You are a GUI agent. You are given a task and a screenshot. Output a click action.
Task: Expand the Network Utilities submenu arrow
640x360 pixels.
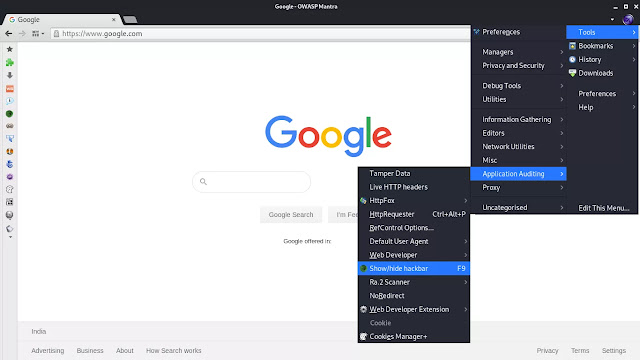(x=562, y=147)
